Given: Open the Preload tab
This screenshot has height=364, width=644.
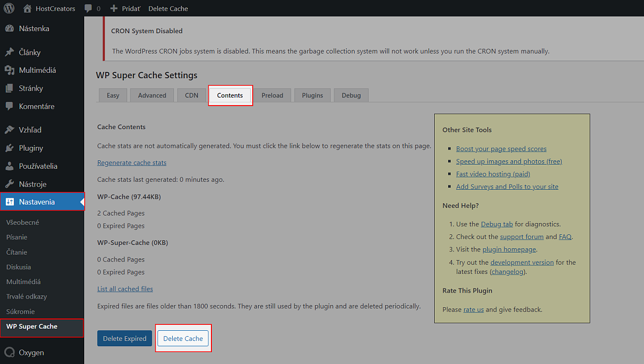Looking at the screenshot, I should click(x=272, y=95).
